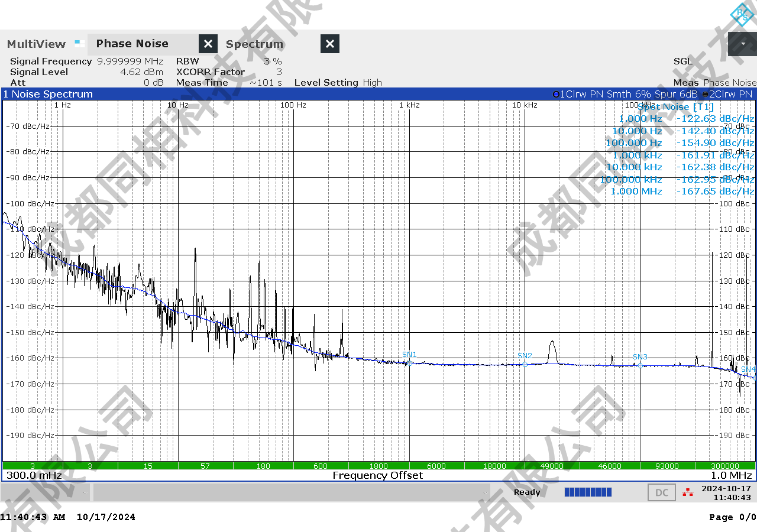Open the top-right dropdown arrow
The image size is (757, 532).
coord(742,44)
